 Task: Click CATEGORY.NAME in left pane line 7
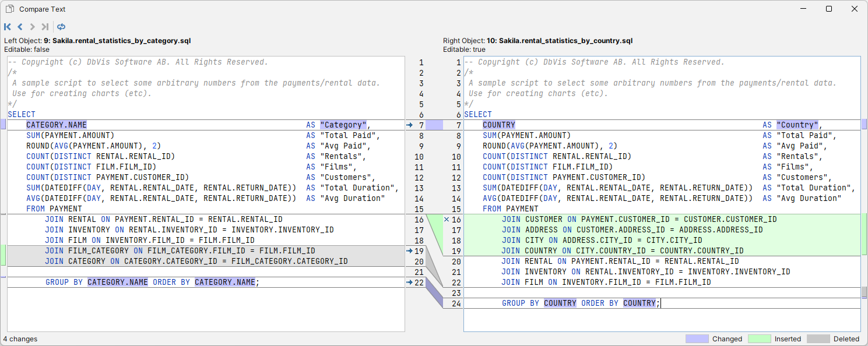(57, 125)
